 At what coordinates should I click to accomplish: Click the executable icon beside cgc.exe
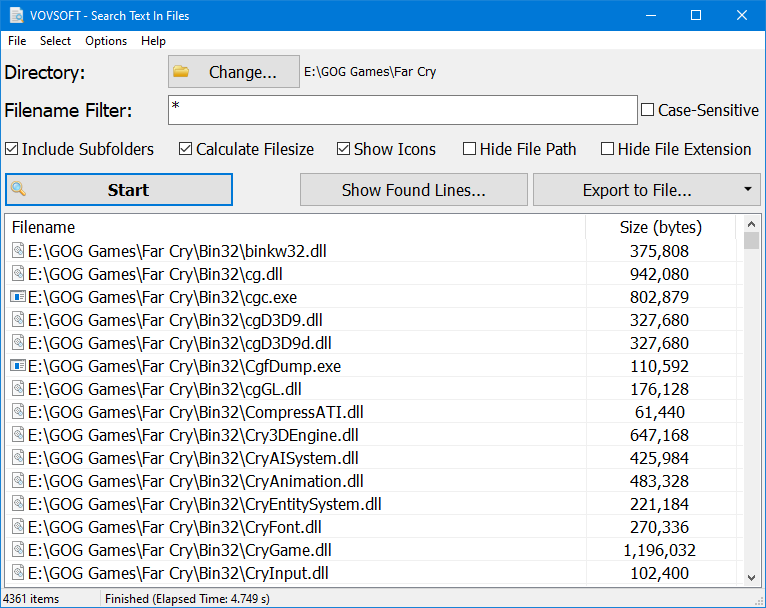point(18,296)
